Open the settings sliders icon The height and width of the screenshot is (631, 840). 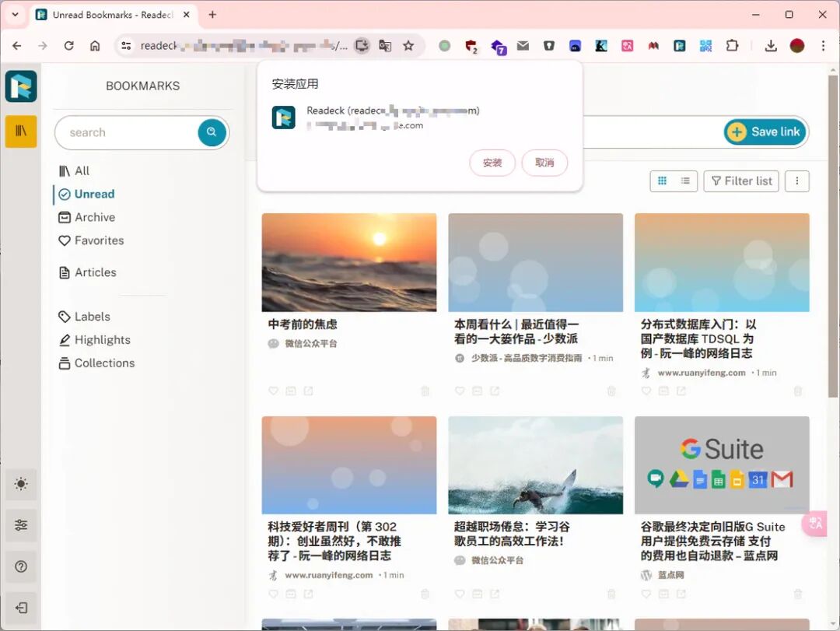pos(21,525)
